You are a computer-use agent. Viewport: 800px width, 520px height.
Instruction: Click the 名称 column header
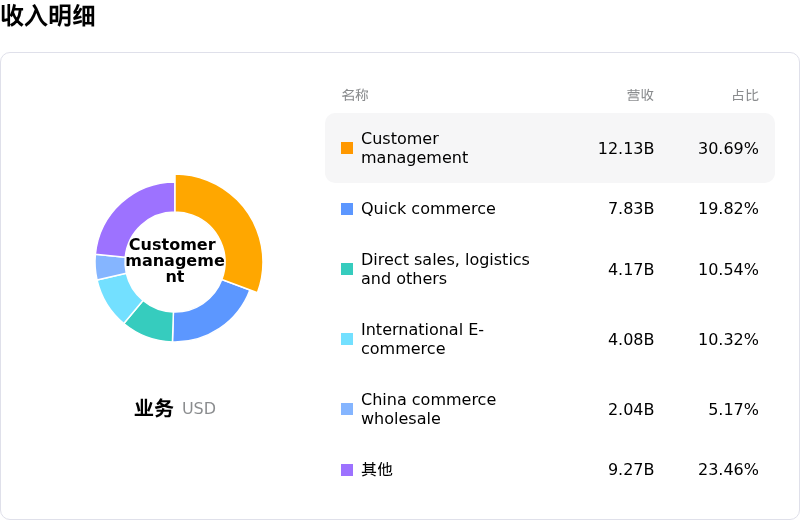355,95
